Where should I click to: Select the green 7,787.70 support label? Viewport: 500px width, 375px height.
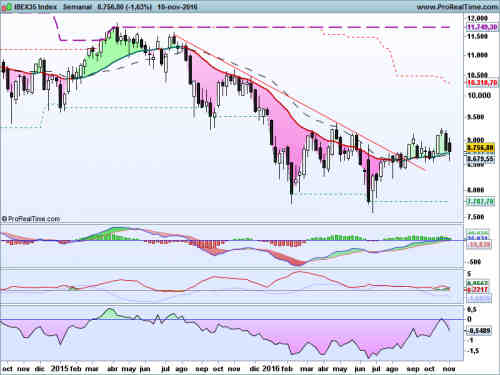tap(480, 201)
